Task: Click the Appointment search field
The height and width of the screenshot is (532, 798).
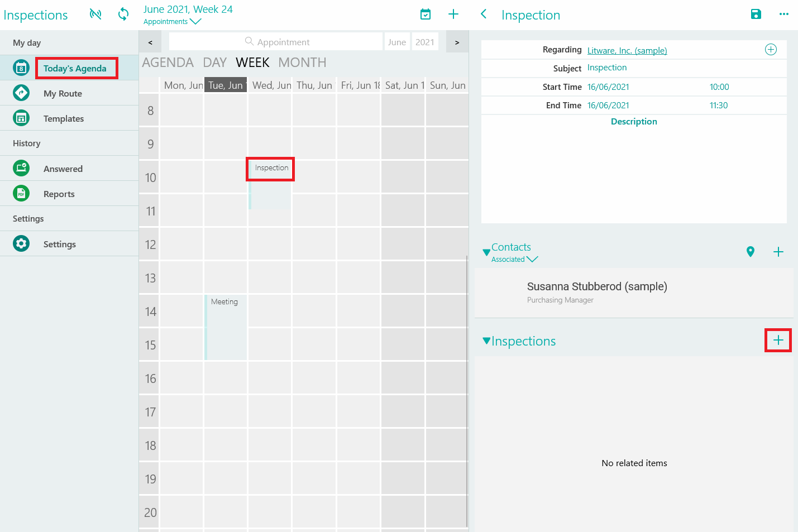Action: coord(276,42)
